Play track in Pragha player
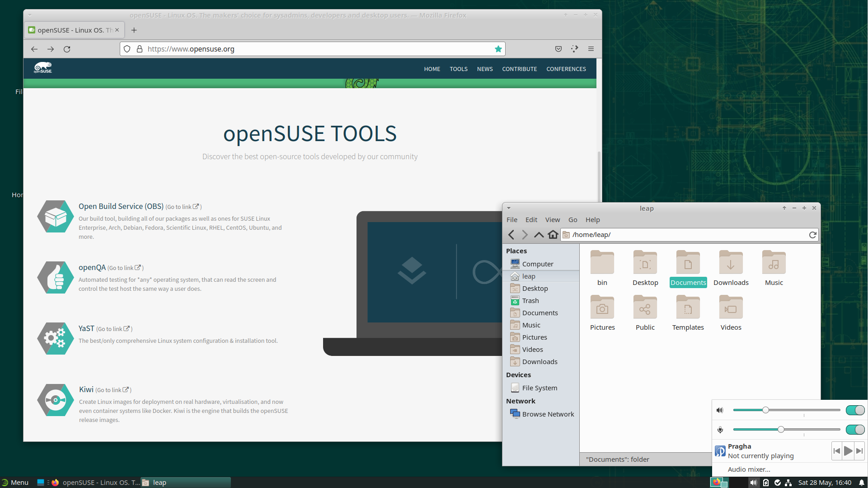868x488 pixels. pyautogui.click(x=848, y=451)
